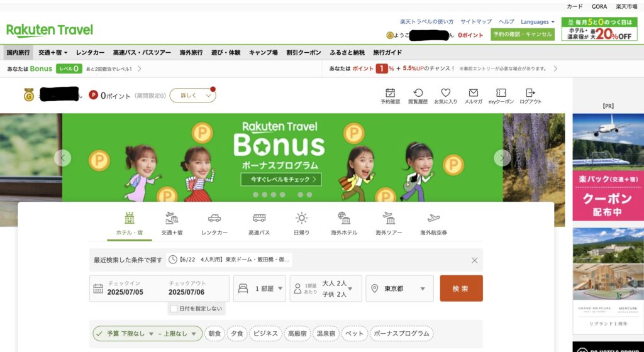Toggle the 温泉宿 filter chip
The image size is (644, 352).
[326, 334]
